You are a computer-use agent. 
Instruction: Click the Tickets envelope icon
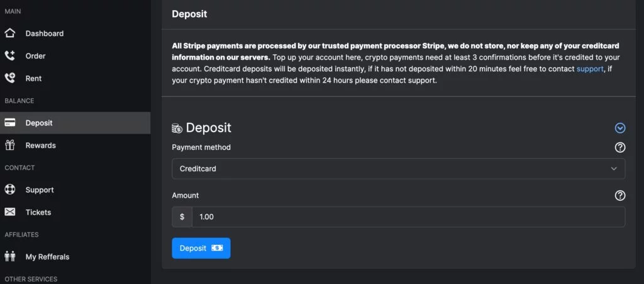coord(10,212)
